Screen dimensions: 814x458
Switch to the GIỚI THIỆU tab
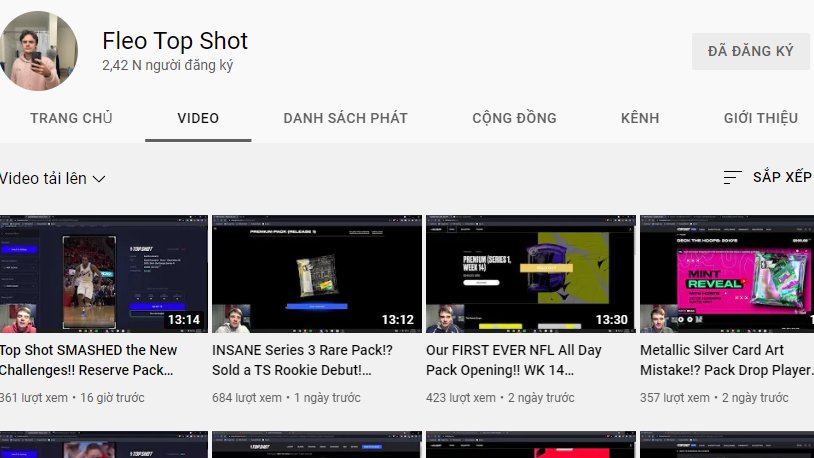point(761,118)
